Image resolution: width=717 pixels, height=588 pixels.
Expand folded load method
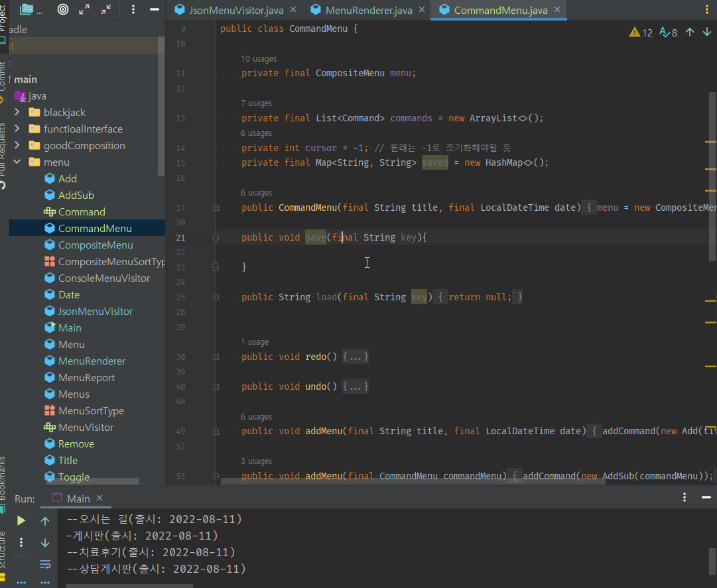(216, 298)
